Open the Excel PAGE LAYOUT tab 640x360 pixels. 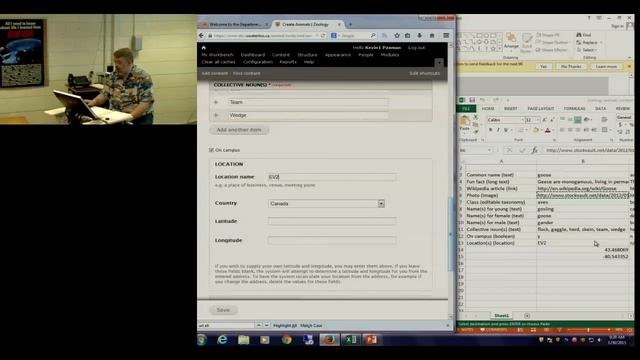tap(541, 109)
